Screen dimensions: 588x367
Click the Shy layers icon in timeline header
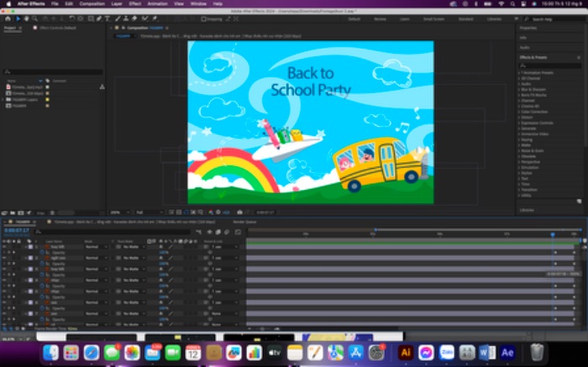pyautogui.click(x=210, y=233)
